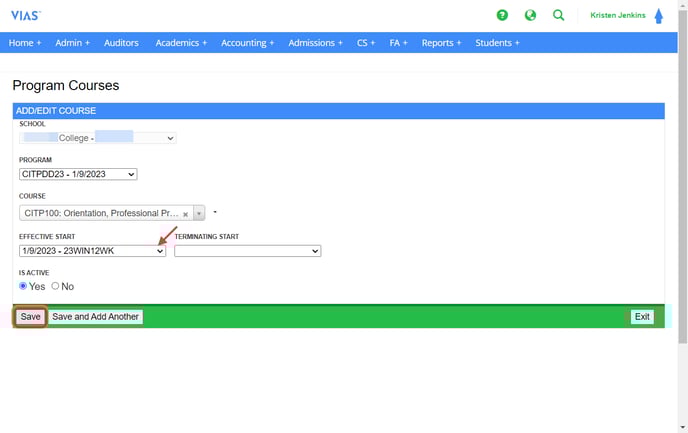
Task: Clear the selected course with the x icon
Action: (x=185, y=214)
